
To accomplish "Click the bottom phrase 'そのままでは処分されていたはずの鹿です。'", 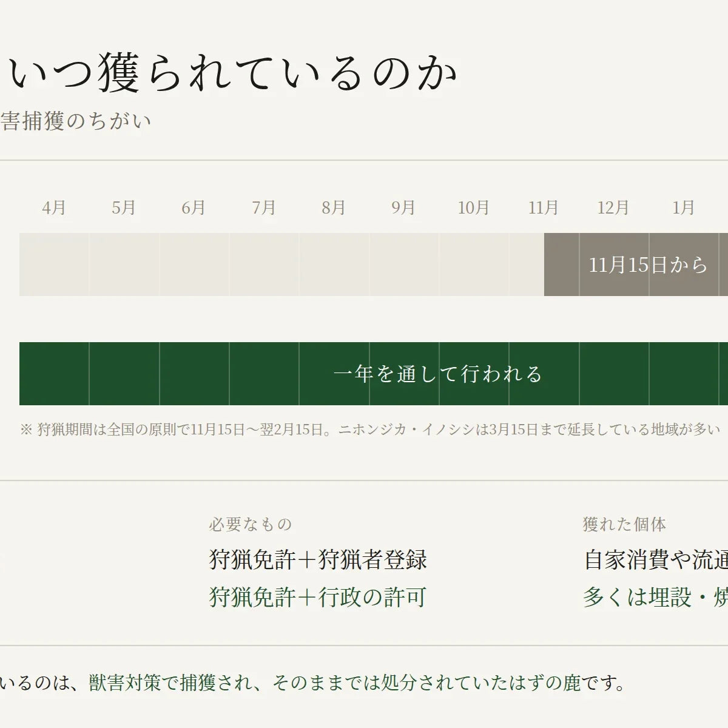I will [450, 683].
